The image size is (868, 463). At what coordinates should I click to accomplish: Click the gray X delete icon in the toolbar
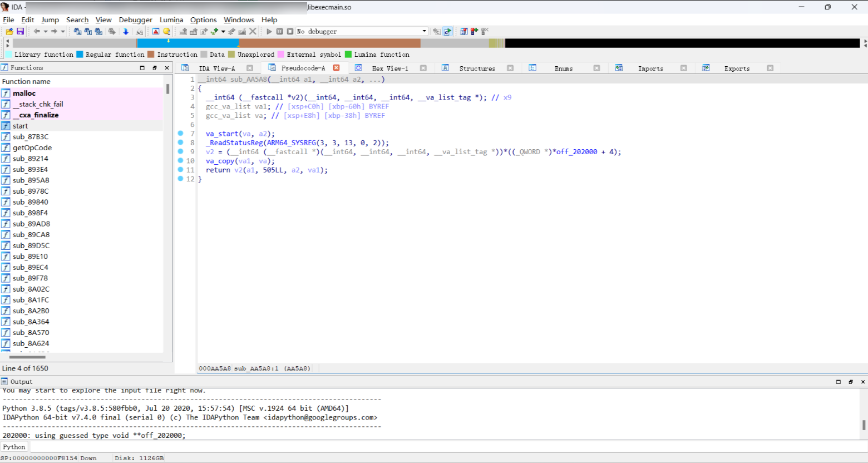pos(253,32)
